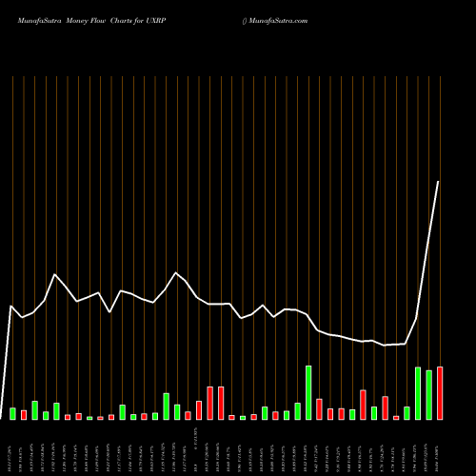Click the lowest trough of the white line

click(385, 346)
